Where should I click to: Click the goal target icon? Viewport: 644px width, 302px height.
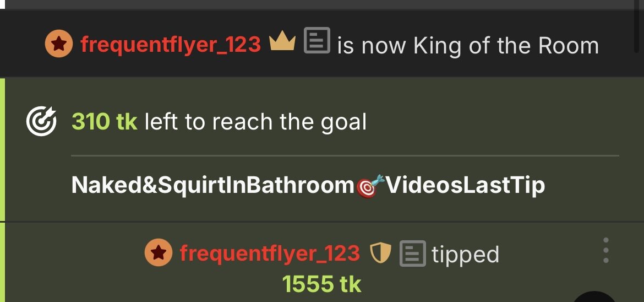point(41,121)
